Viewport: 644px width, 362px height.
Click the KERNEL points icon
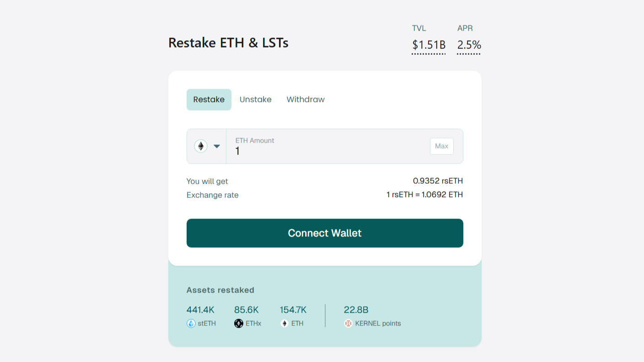349,323
